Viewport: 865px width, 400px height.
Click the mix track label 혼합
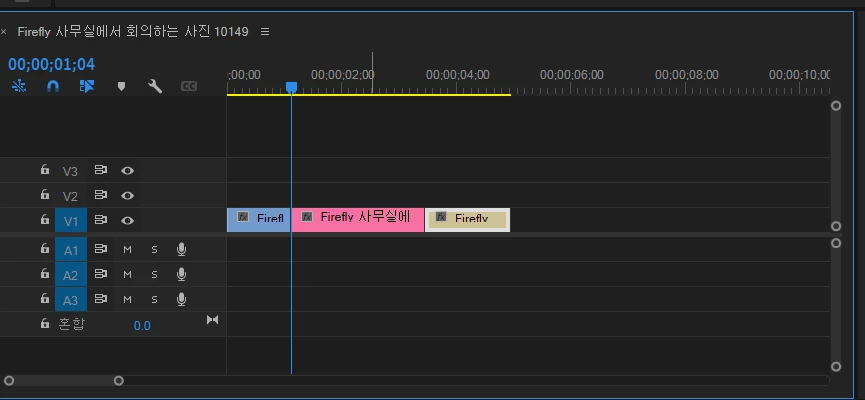tap(71, 323)
